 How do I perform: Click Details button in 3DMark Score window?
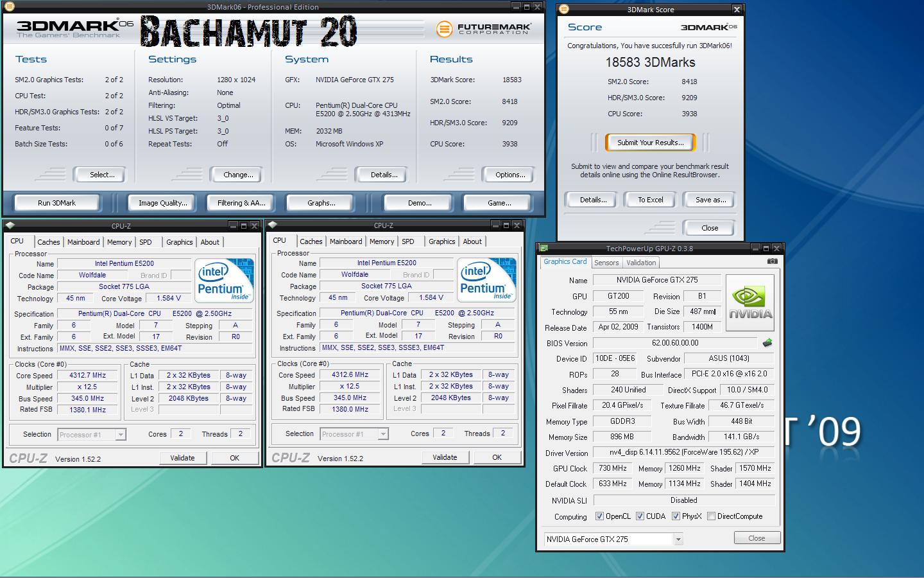click(x=593, y=200)
